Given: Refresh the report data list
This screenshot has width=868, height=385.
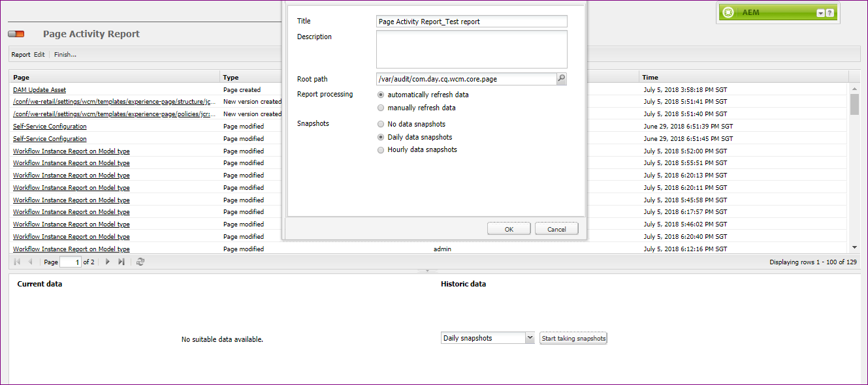Looking at the screenshot, I should [140, 261].
